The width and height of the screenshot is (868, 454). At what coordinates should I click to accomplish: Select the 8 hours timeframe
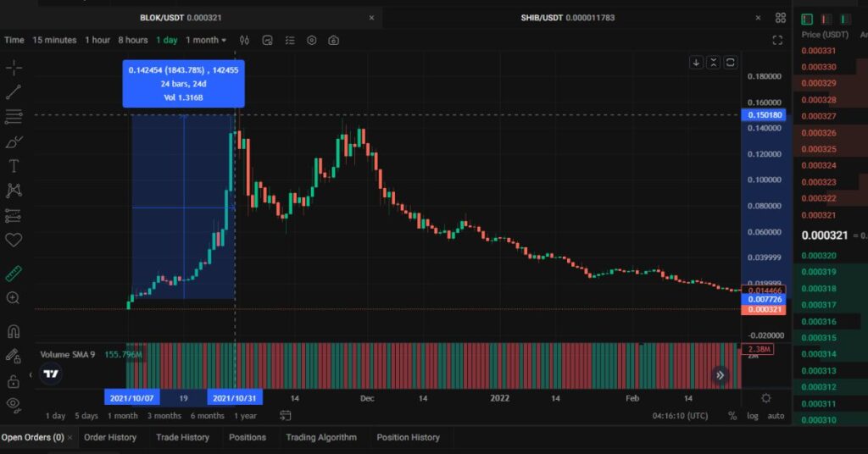(x=133, y=41)
